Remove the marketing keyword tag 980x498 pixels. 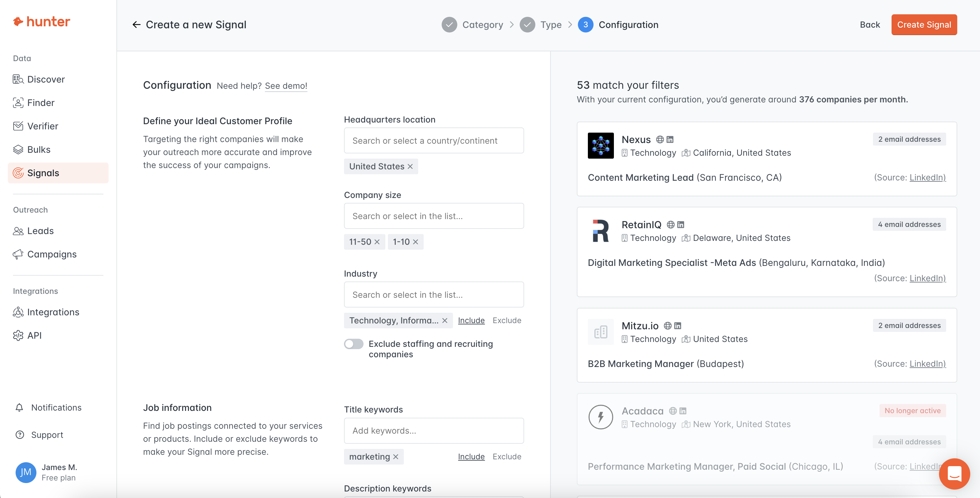396,457
